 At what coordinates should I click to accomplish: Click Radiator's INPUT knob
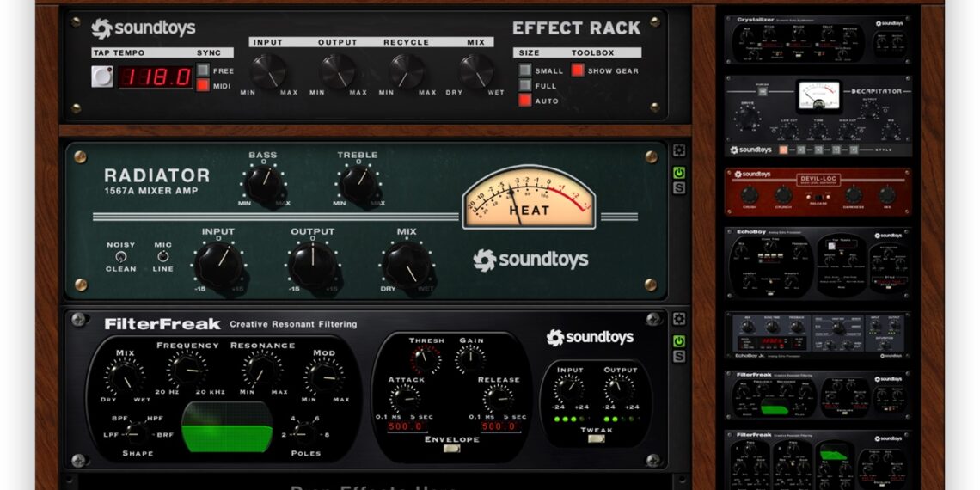coord(218,265)
